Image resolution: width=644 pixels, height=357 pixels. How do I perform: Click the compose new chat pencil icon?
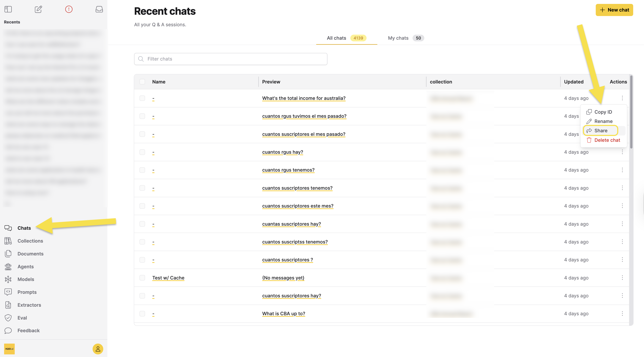pos(38,9)
